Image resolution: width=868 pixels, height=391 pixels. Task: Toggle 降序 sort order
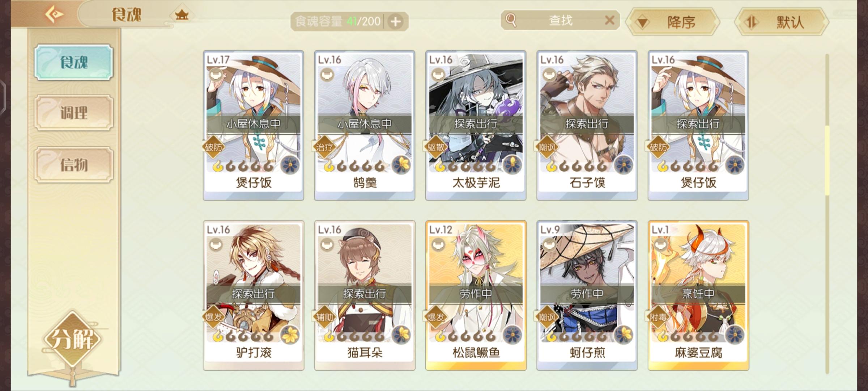tap(673, 22)
